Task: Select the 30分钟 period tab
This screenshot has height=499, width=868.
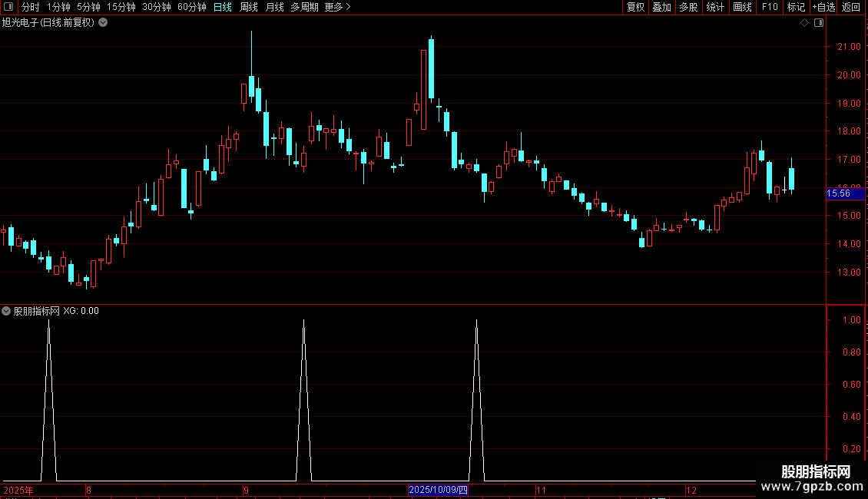Action: pos(157,7)
